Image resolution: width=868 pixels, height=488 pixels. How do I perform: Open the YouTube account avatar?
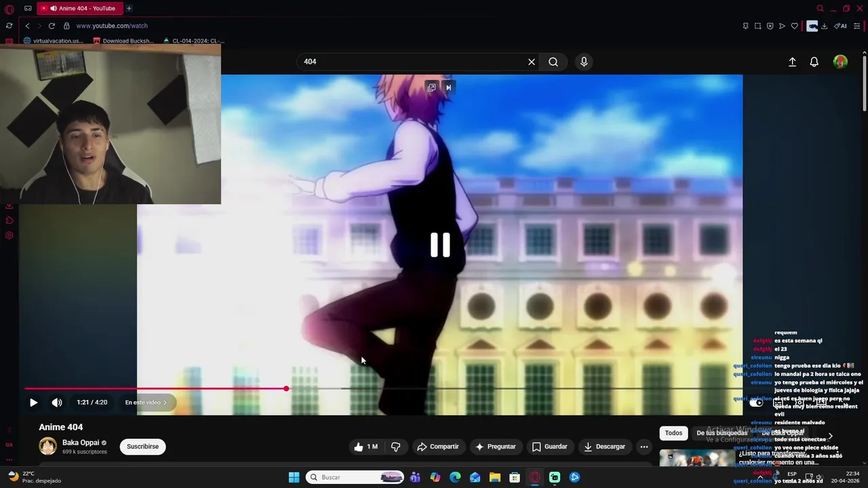840,62
